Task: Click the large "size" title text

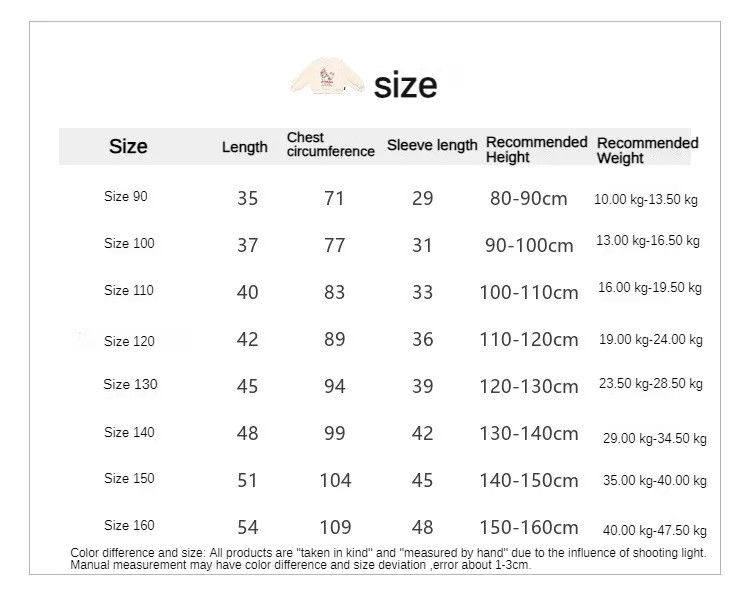Action: [x=405, y=85]
